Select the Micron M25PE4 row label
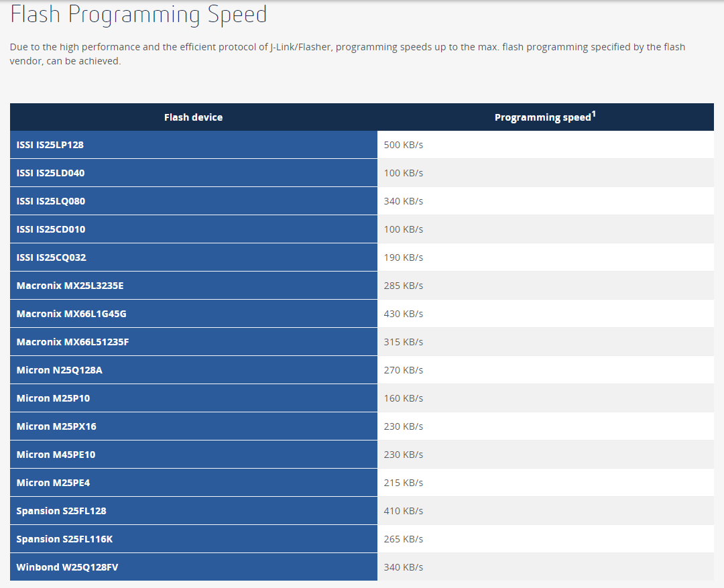Image resolution: width=724 pixels, height=588 pixels. (53, 483)
